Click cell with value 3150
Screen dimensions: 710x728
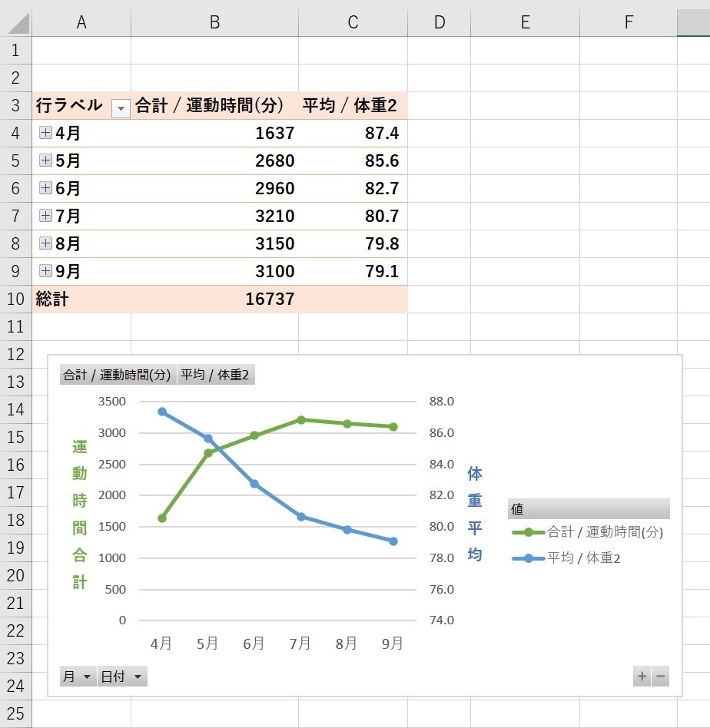tap(214, 243)
